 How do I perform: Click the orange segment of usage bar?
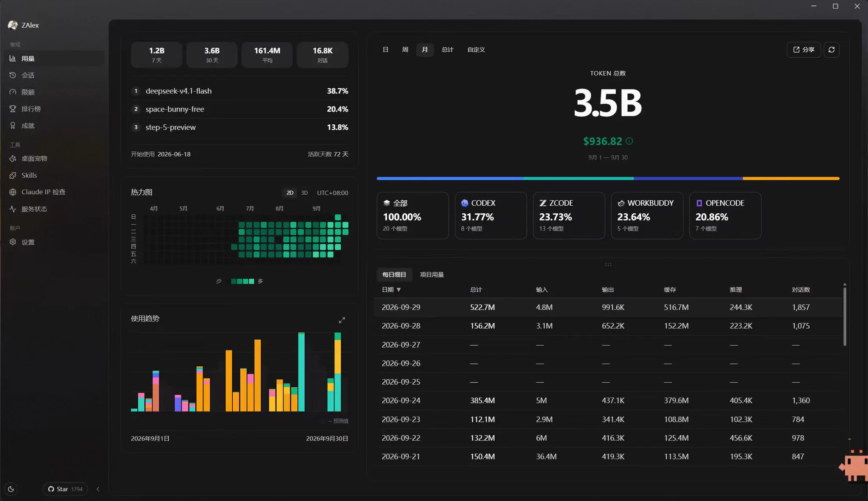pos(791,179)
